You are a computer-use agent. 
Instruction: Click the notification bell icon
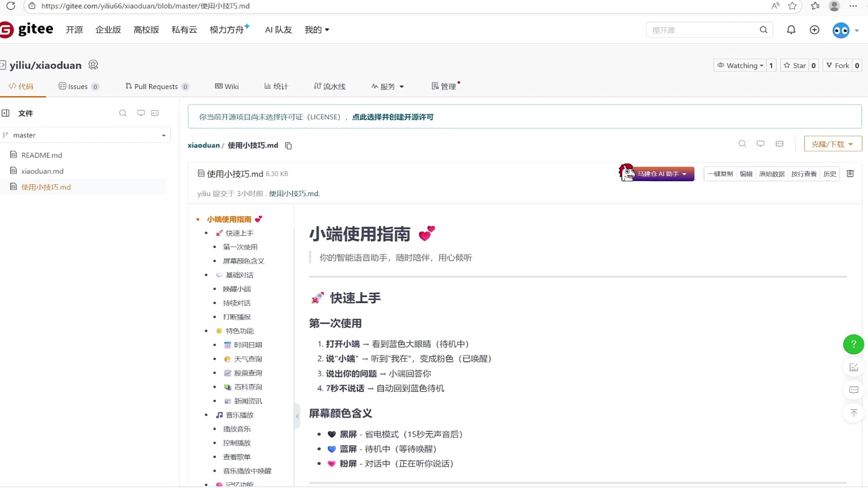pos(791,30)
